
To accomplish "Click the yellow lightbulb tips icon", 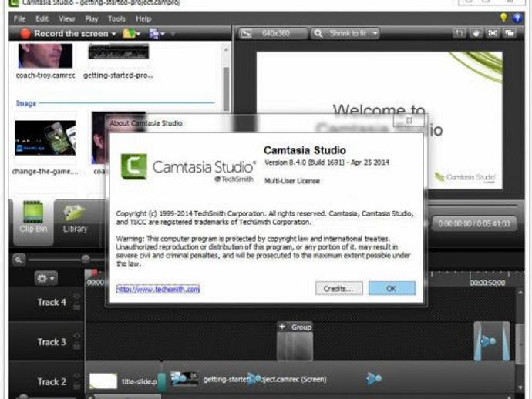I will [503, 18].
